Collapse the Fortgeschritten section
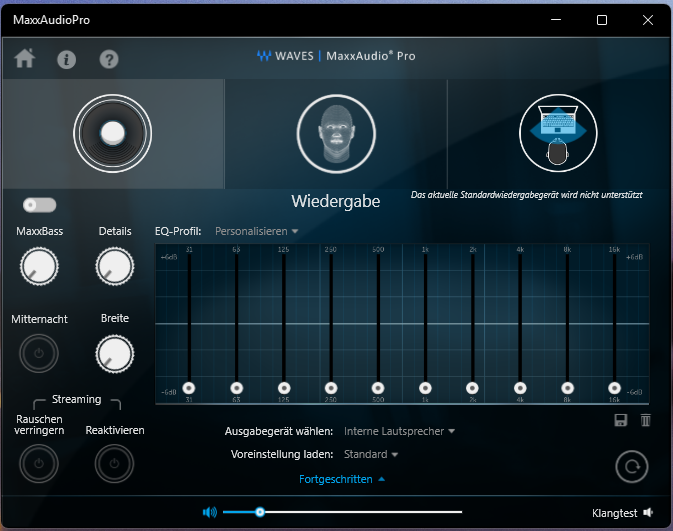Screen dimensions: 673x531 tap(342, 479)
